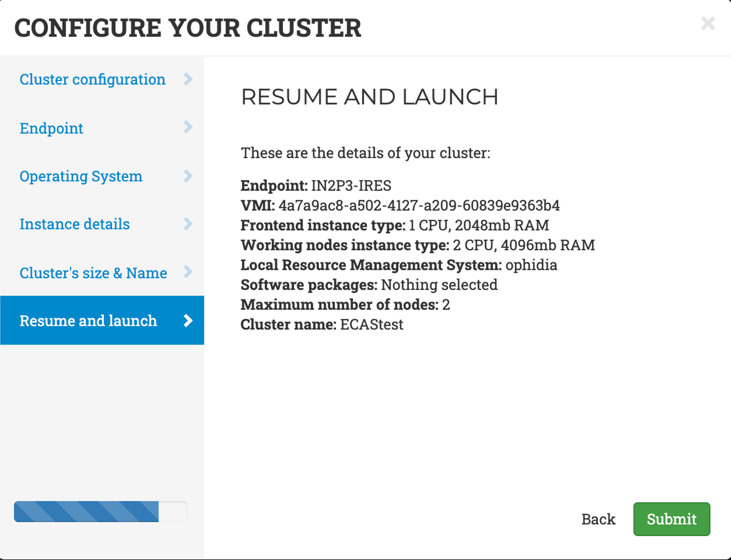Select the Cluster configuration step
Screen dimensions: 731x560
coord(93,79)
